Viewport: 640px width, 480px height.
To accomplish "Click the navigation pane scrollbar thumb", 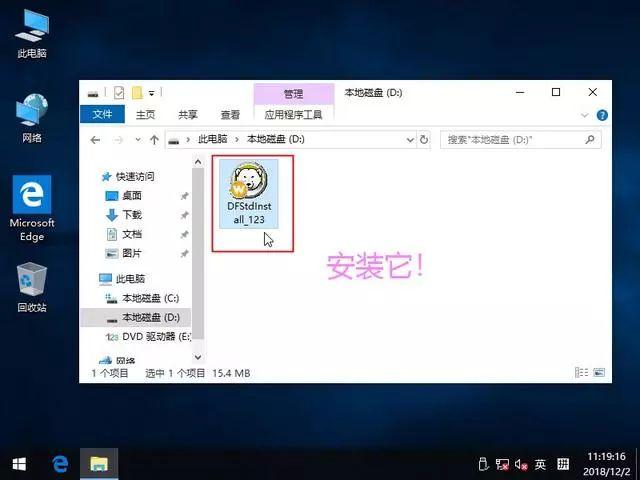I will coord(198,253).
